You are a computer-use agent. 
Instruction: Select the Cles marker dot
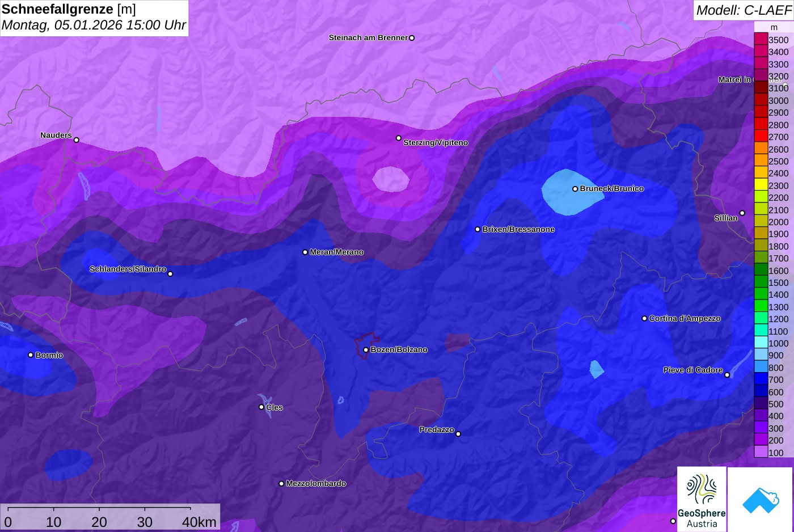(x=261, y=407)
